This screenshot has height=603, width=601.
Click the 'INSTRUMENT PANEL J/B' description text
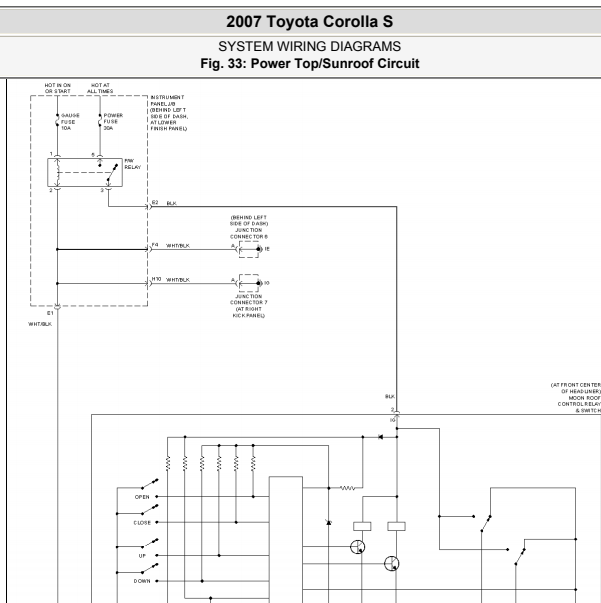tap(169, 113)
